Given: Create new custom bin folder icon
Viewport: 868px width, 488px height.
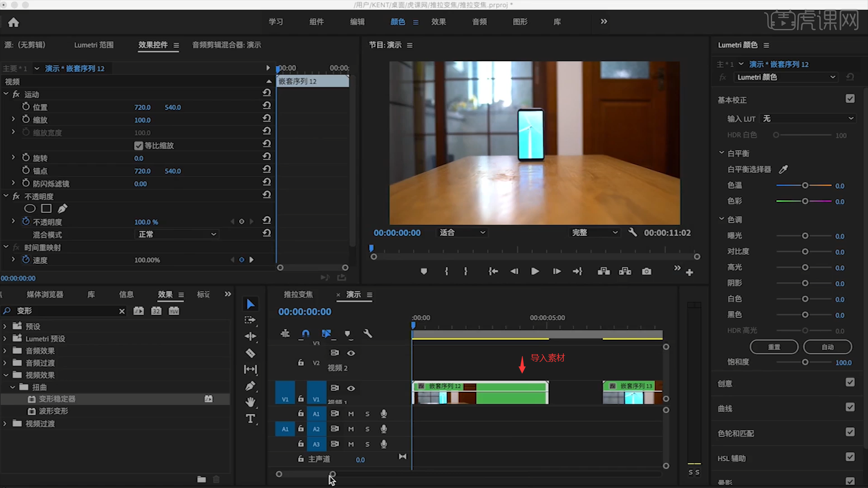Looking at the screenshot, I should (x=202, y=479).
